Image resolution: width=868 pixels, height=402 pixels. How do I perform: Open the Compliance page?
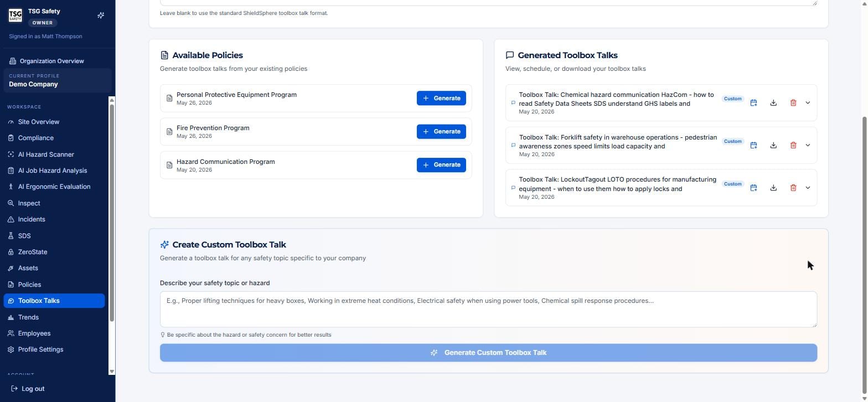tap(54, 138)
